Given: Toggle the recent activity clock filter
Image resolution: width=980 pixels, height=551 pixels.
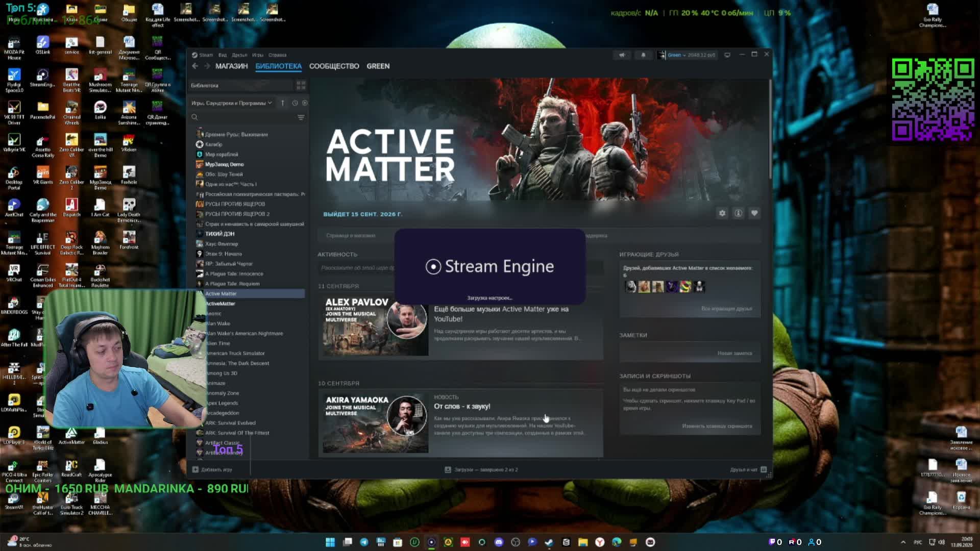Looking at the screenshot, I should (x=295, y=103).
